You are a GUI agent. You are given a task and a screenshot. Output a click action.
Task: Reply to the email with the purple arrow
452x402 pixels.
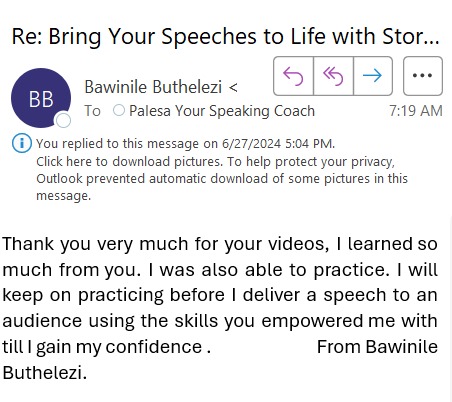293,76
